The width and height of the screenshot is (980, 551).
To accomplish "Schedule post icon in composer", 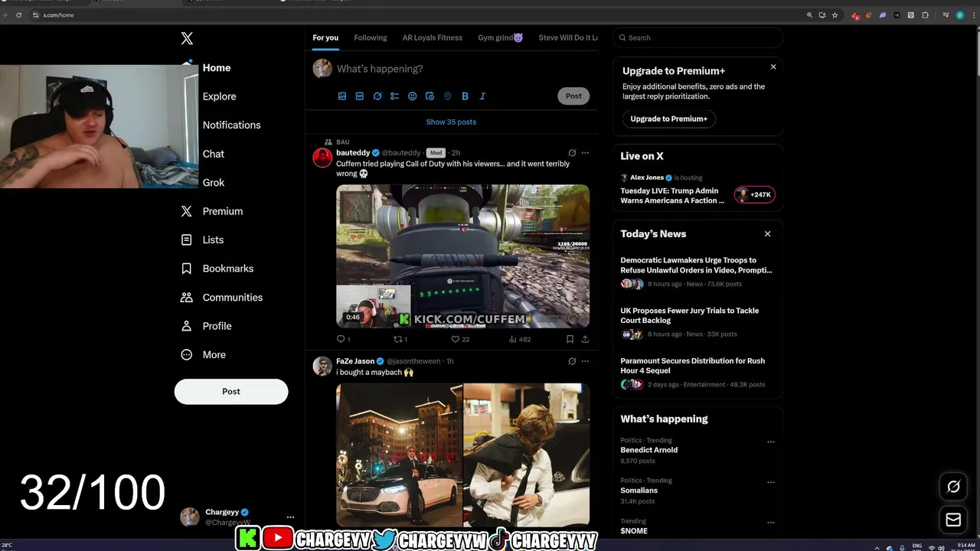I will pos(430,96).
